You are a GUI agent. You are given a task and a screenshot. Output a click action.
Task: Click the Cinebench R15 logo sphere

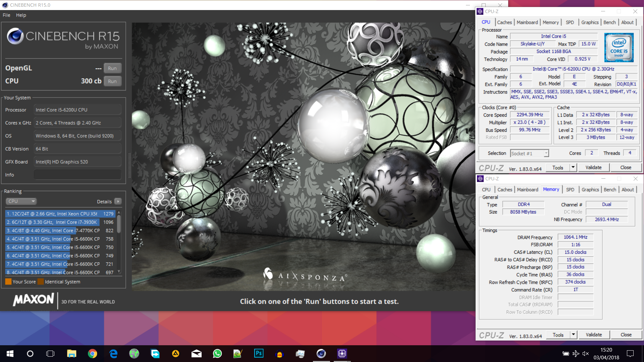pyautogui.click(x=15, y=36)
